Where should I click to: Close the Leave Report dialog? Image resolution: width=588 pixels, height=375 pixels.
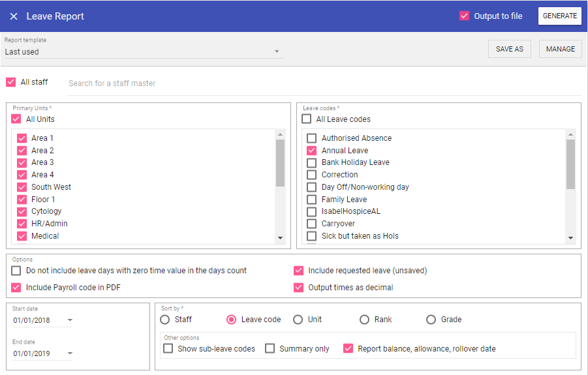coord(14,16)
